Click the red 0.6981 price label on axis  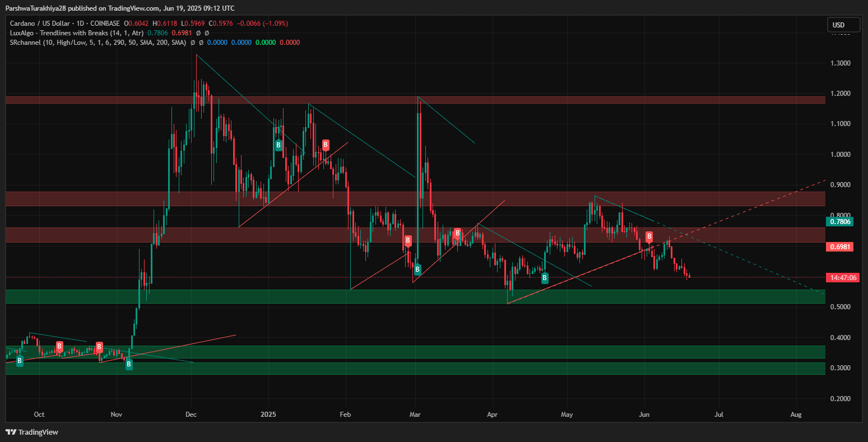click(840, 247)
